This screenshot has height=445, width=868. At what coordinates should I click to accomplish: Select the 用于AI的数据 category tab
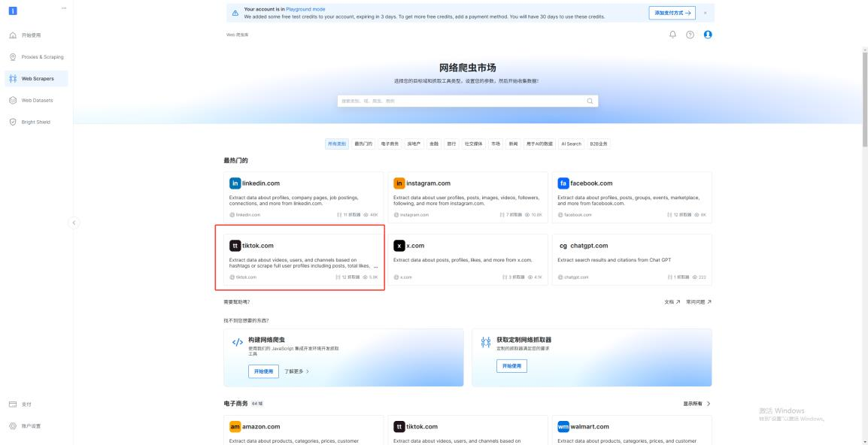[540, 144]
